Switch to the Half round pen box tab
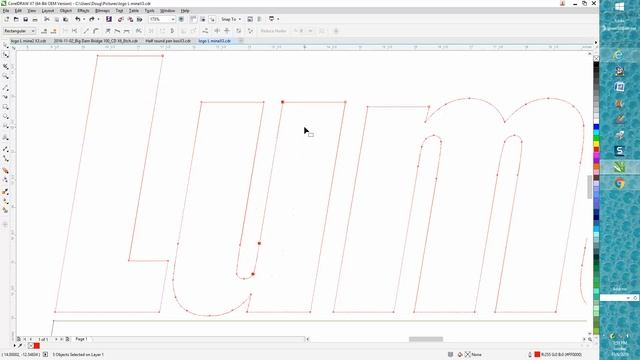The image size is (640, 360). [x=168, y=41]
